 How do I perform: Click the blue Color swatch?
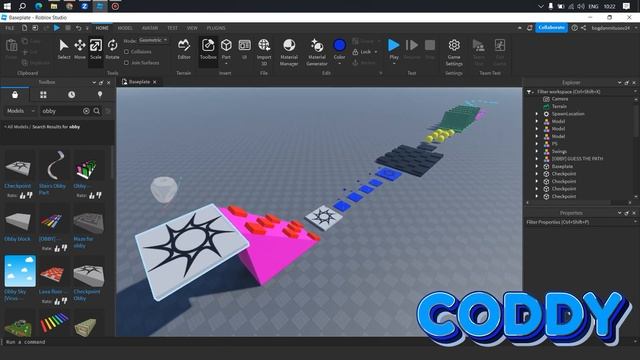click(340, 45)
